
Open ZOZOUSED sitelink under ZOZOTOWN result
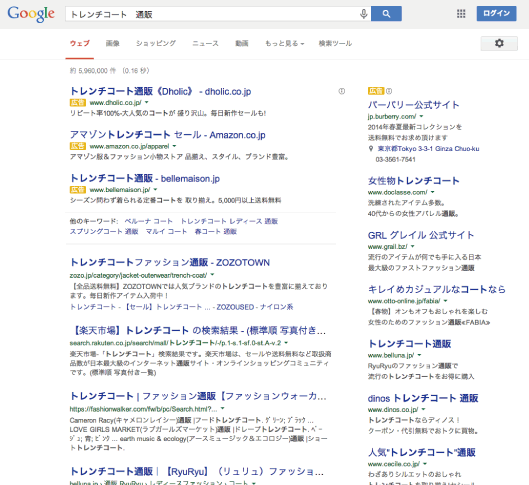coord(235,307)
